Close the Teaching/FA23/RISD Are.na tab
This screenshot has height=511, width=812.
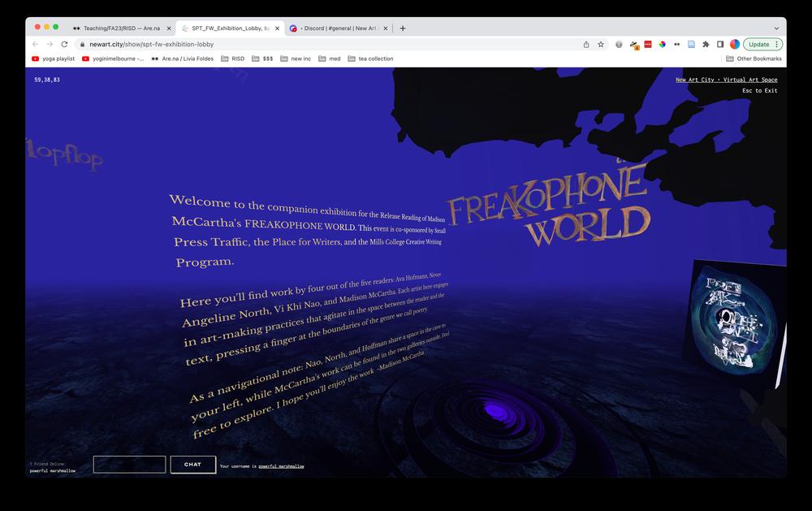(x=169, y=28)
